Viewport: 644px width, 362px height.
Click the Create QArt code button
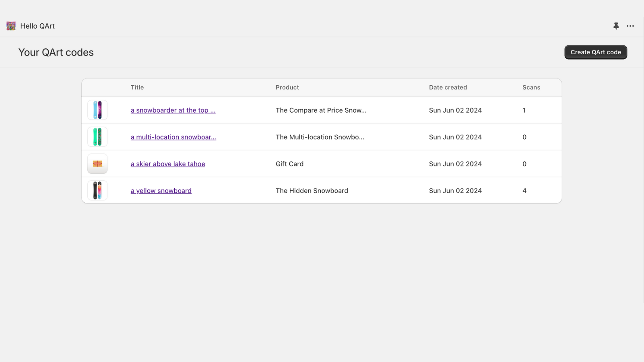pyautogui.click(x=596, y=52)
